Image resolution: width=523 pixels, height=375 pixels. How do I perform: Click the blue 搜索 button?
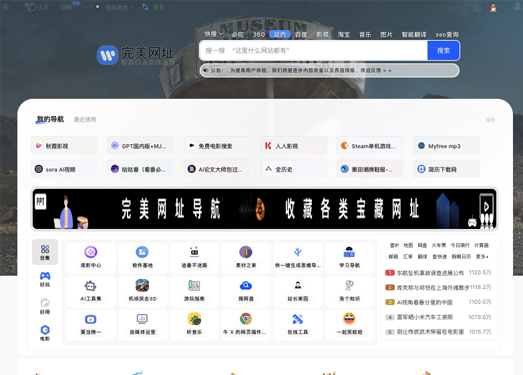(443, 51)
